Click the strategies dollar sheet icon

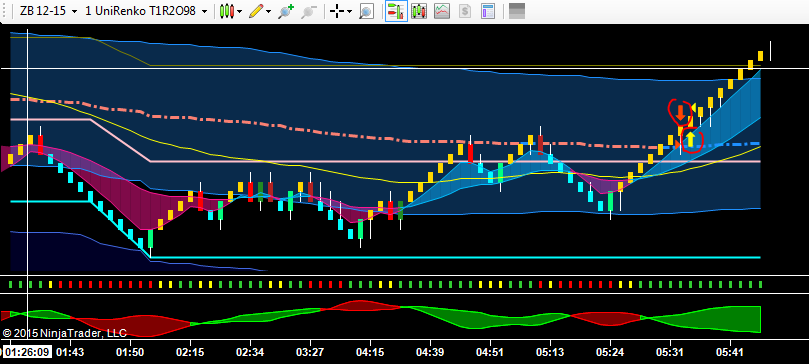(x=465, y=11)
